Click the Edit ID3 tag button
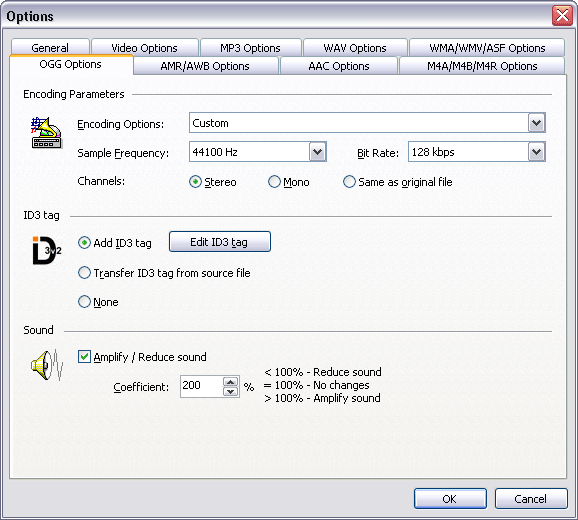 (220, 242)
